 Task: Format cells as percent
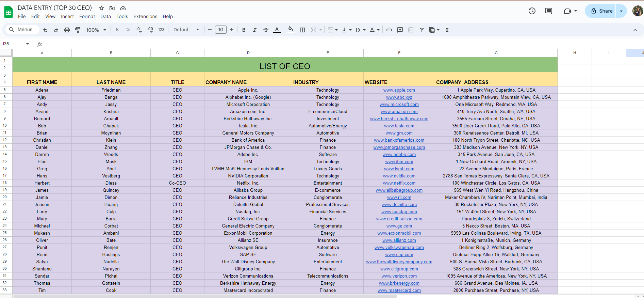(128, 30)
